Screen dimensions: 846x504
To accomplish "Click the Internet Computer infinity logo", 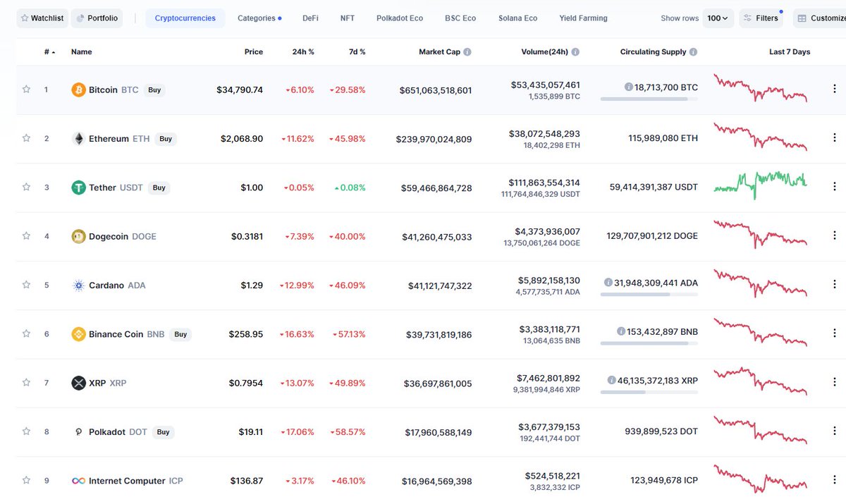I will click(78, 481).
